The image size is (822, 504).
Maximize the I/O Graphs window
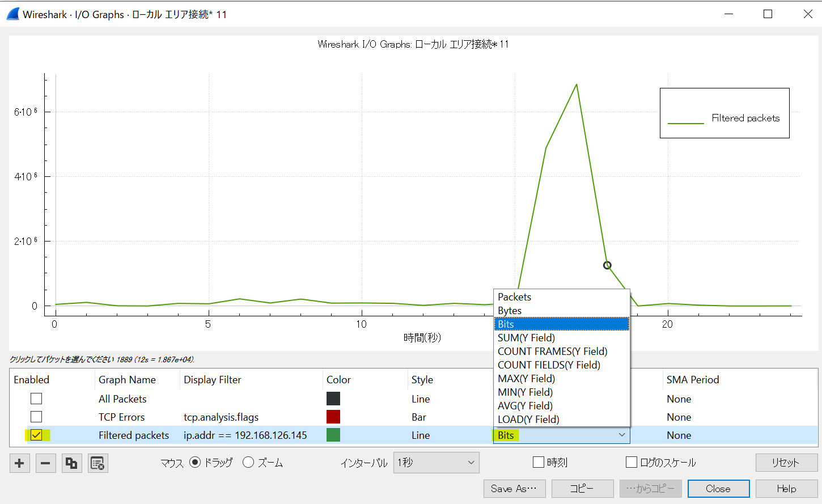(768, 14)
